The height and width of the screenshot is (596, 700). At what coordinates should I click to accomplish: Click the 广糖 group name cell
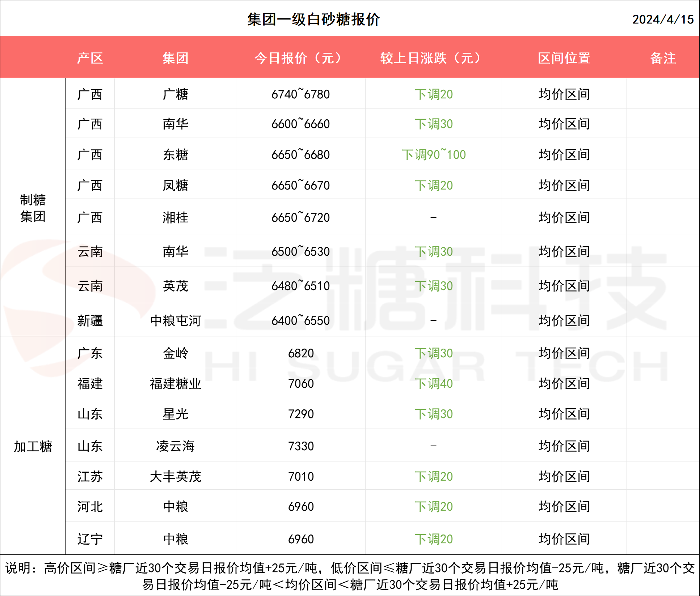coord(175,94)
